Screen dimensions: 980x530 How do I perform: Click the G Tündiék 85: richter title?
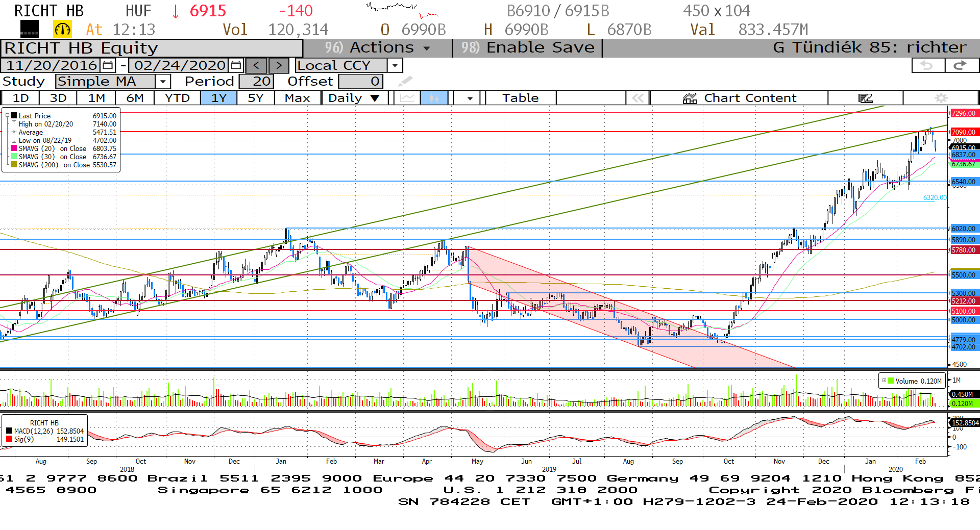[869, 47]
